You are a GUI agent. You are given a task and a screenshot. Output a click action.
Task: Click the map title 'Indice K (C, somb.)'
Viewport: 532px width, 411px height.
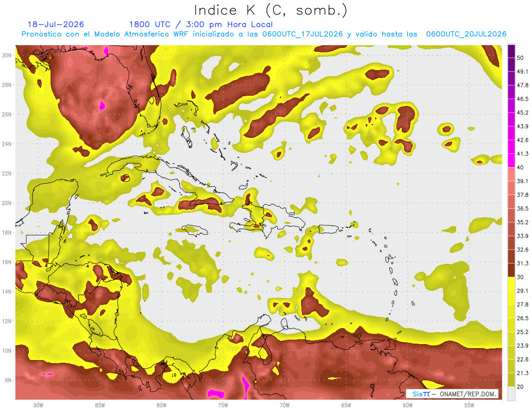coord(270,10)
